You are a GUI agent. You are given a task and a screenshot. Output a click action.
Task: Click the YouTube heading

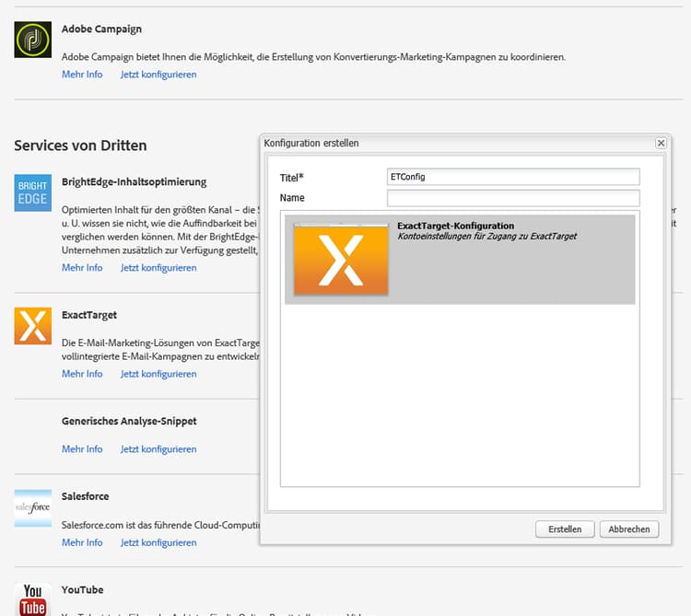tap(82, 590)
